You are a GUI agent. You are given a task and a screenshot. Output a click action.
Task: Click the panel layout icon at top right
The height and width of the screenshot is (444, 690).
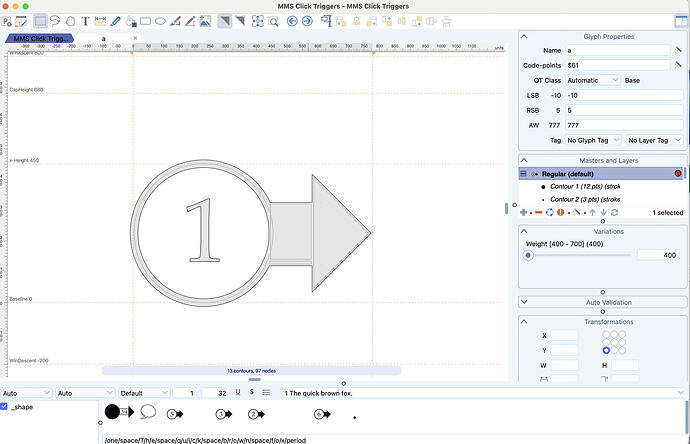pos(681,21)
